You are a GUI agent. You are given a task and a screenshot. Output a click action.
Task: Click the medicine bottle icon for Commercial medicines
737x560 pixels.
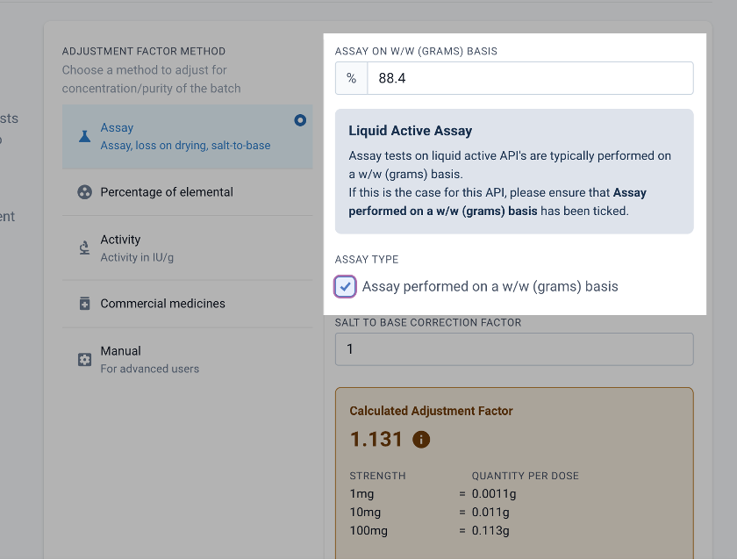click(x=83, y=303)
